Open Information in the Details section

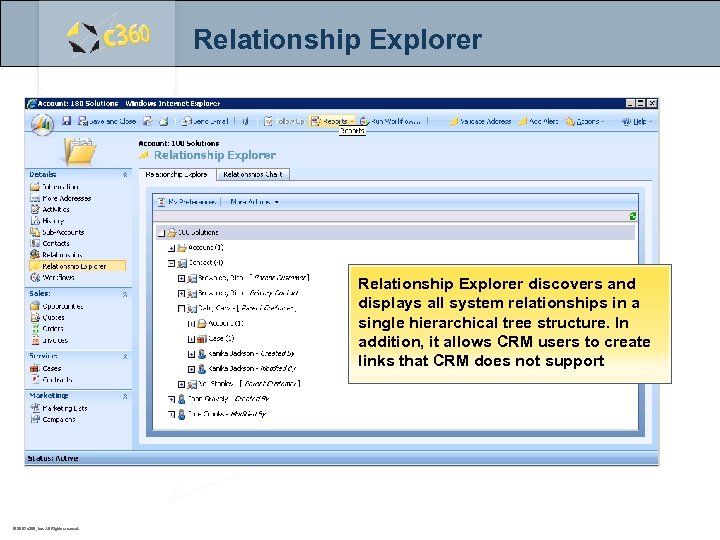pos(55,186)
